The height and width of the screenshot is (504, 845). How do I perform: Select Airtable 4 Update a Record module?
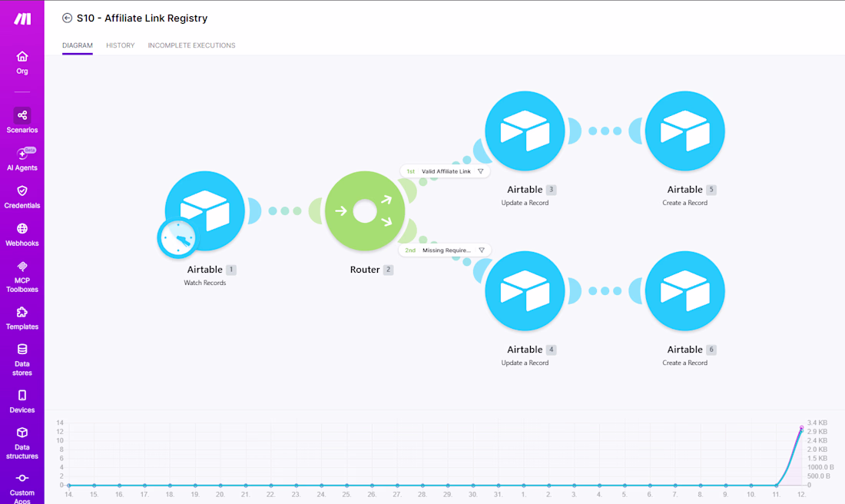point(525,291)
